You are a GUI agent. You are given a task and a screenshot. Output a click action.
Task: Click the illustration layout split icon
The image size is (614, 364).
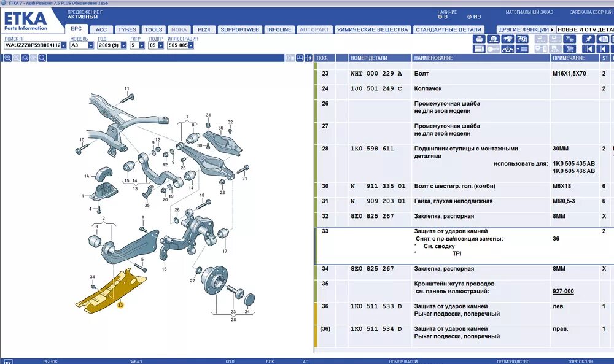tap(300, 58)
